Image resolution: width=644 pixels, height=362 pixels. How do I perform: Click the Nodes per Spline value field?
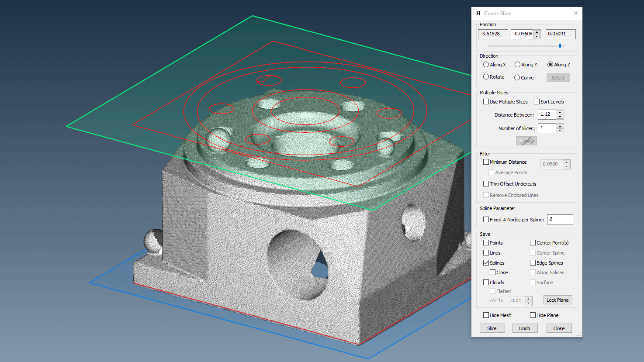[560, 219]
